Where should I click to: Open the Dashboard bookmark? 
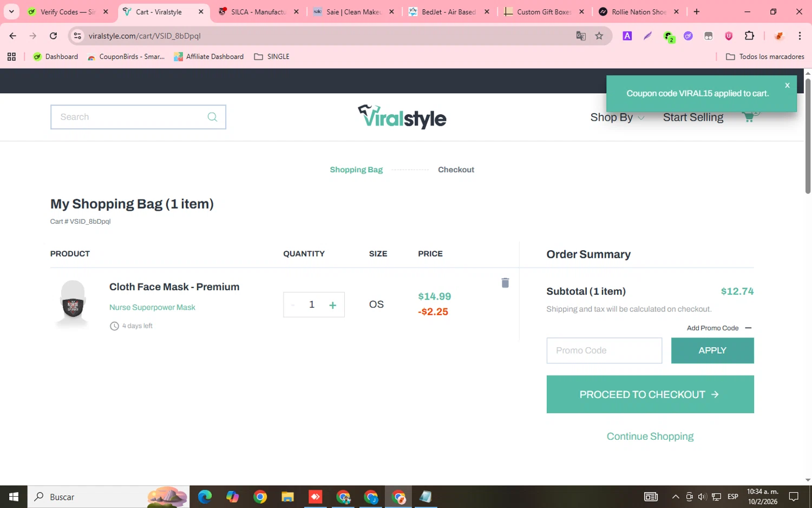(55, 56)
